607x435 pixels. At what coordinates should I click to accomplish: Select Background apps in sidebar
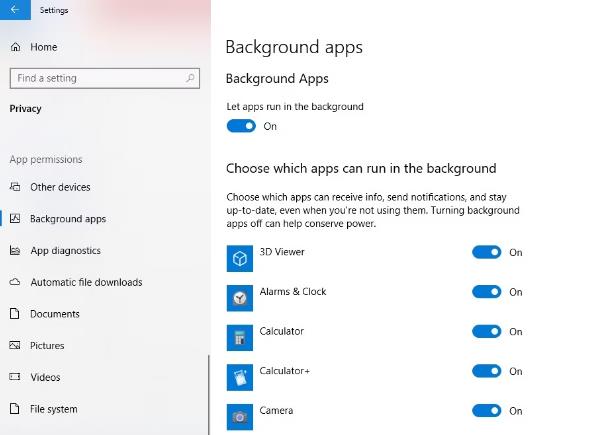coord(68,219)
